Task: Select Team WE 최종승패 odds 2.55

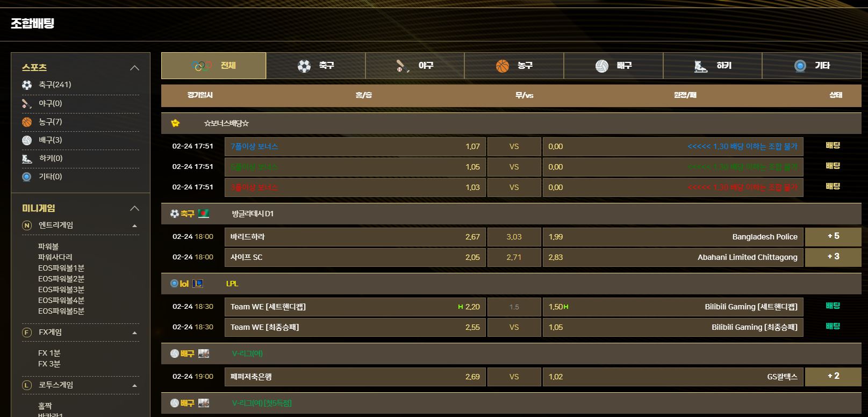Action: (x=355, y=327)
